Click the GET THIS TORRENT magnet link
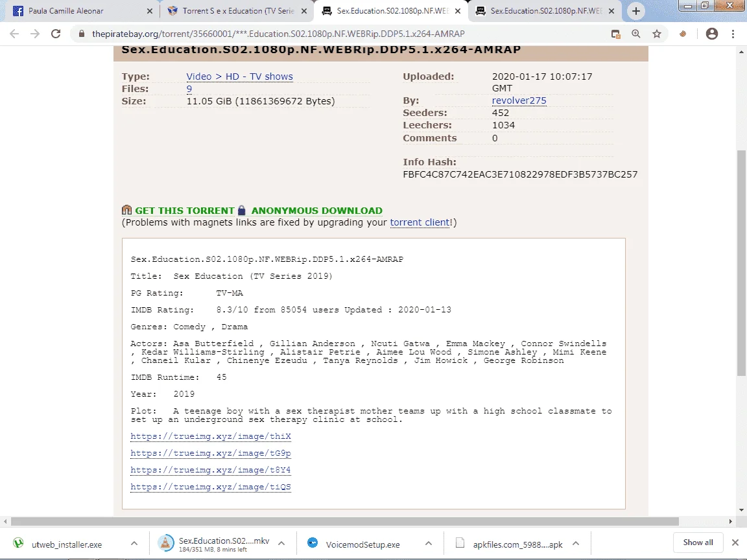747x560 pixels. coord(184,211)
